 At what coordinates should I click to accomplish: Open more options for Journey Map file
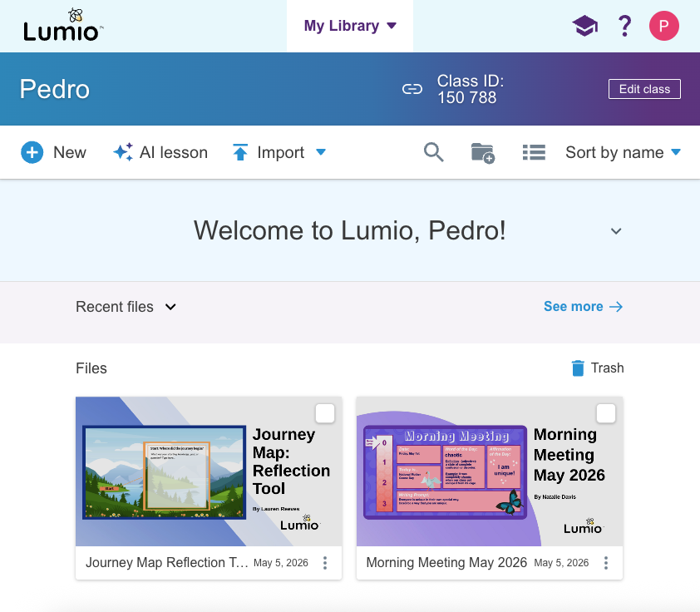click(325, 563)
